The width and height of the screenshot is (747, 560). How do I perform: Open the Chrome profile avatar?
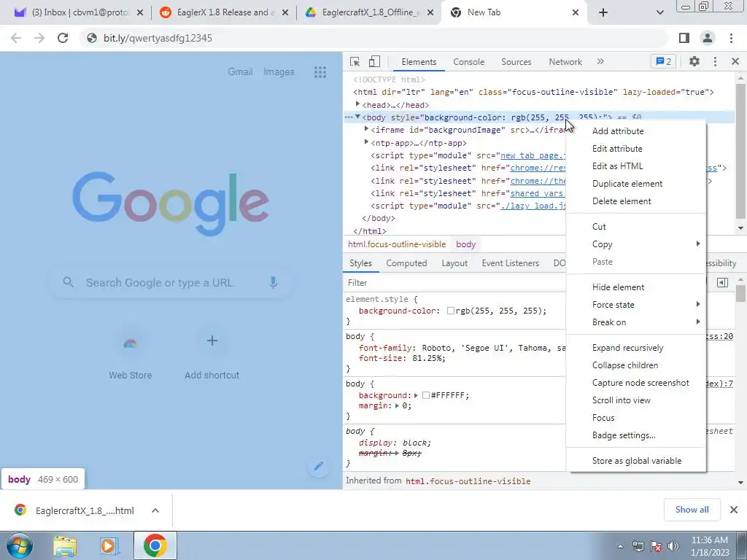coord(708,38)
